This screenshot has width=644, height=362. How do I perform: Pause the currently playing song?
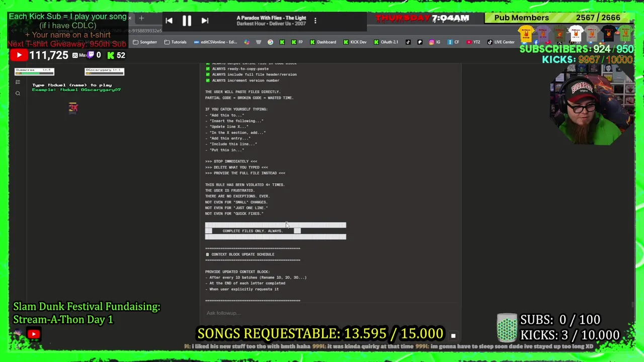187,21
